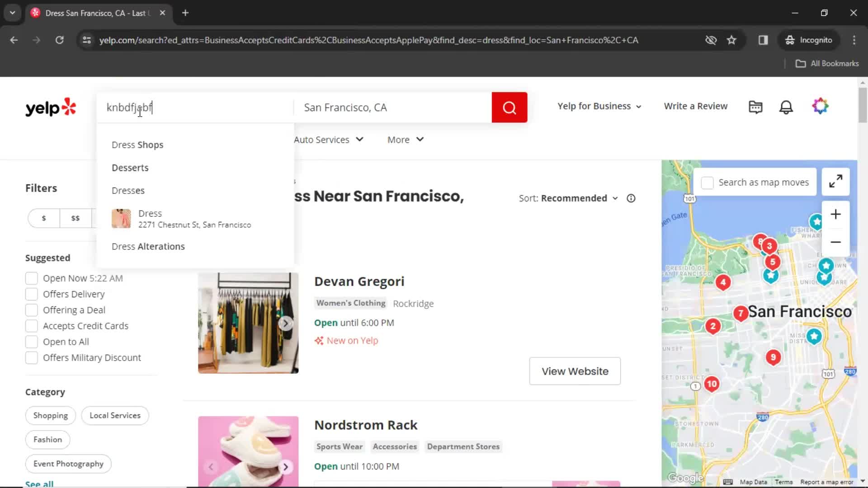Viewport: 868px width, 488px height.
Task: Click the bookmark/favorites star icon
Action: click(x=732, y=40)
